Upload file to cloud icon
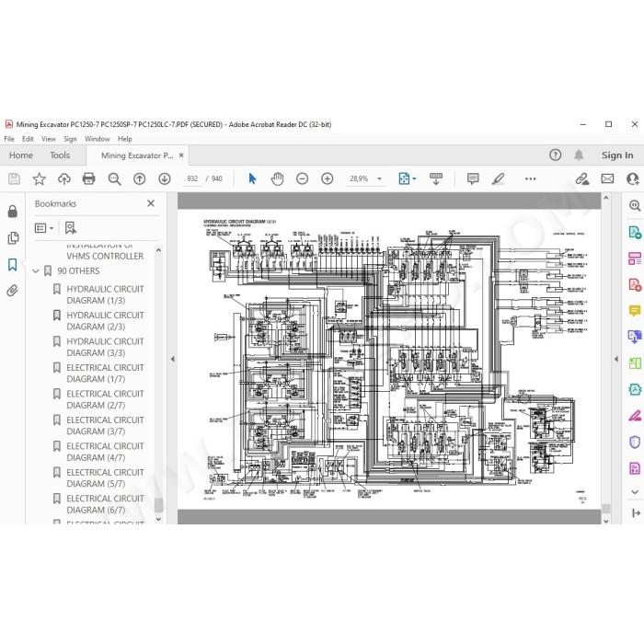The width and height of the screenshot is (644, 644). pos(64,178)
